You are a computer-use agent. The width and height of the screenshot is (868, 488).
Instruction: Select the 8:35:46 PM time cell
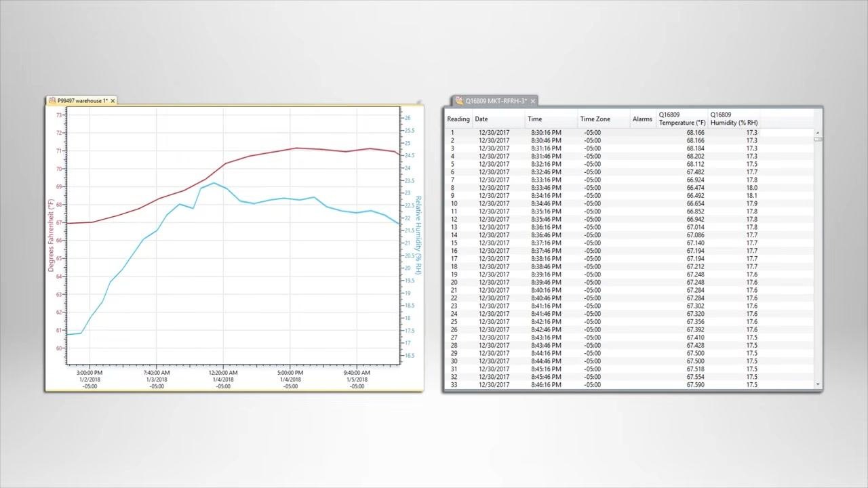[x=546, y=220]
